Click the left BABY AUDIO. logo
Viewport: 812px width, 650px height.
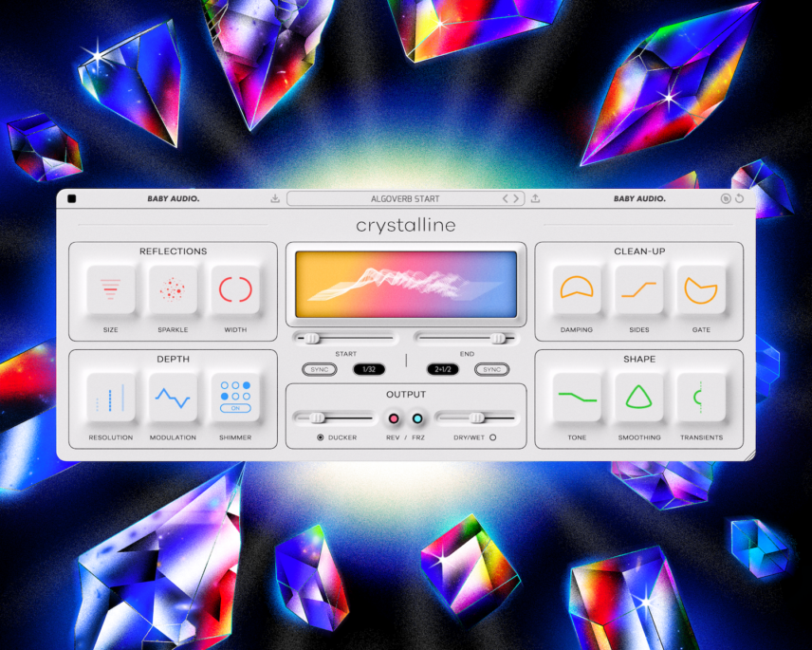pyautogui.click(x=173, y=198)
